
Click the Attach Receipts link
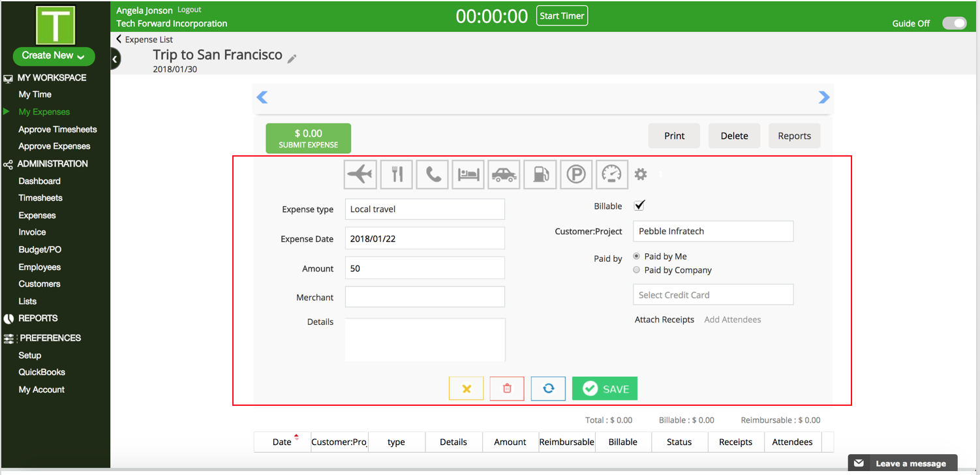[x=664, y=320]
